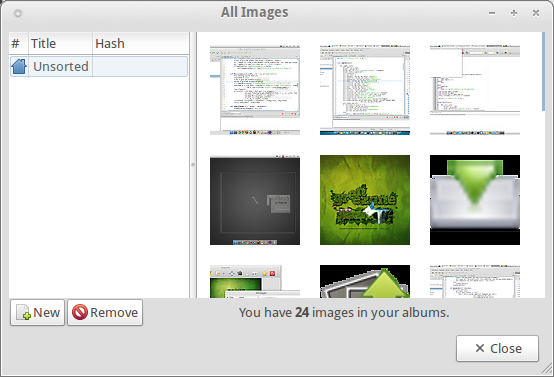Click the New button with document icon

click(x=37, y=312)
